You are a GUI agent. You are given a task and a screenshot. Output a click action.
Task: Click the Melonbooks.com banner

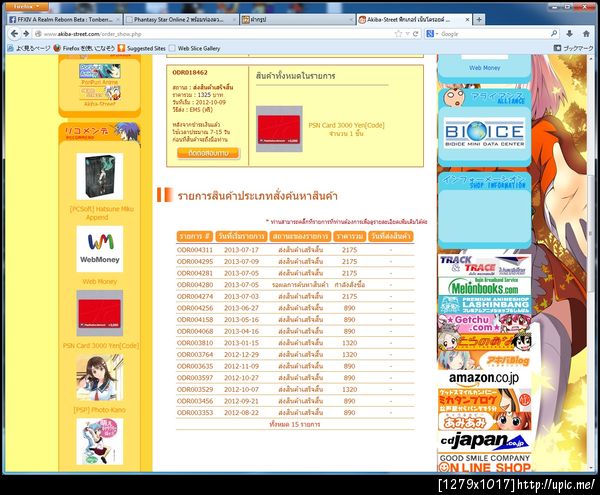pos(484,286)
